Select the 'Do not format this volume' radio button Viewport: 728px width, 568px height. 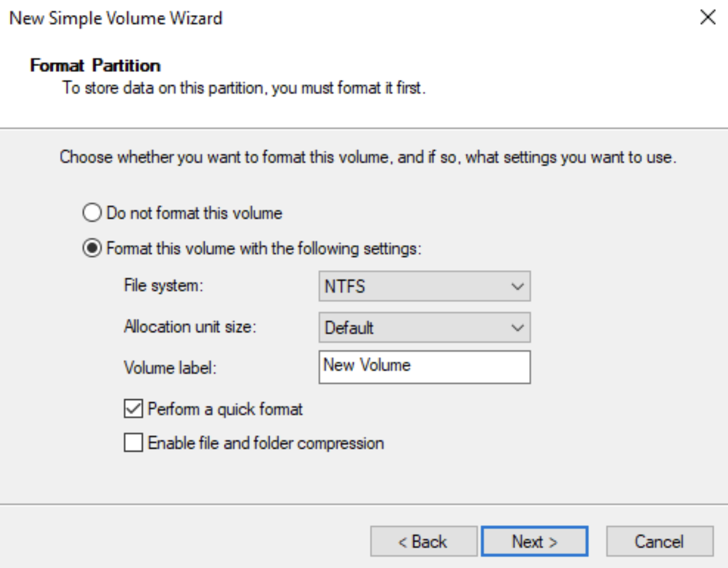tap(92, 213)
